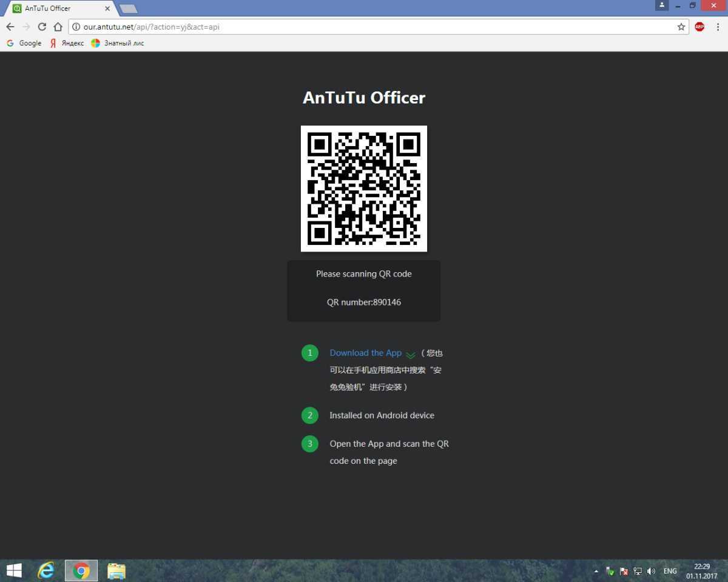Open Знатный лис bookmark
728x582 pixels.
tap(118, 43)
